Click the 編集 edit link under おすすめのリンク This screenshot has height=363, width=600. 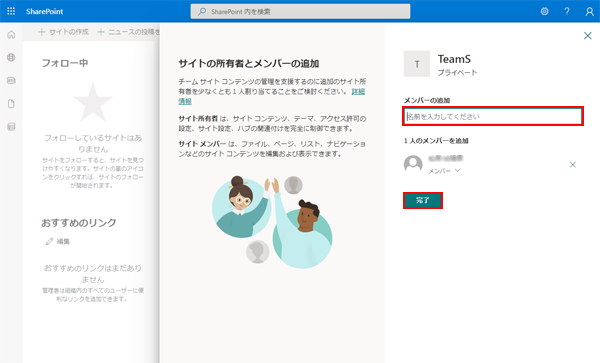pos(58,241)
